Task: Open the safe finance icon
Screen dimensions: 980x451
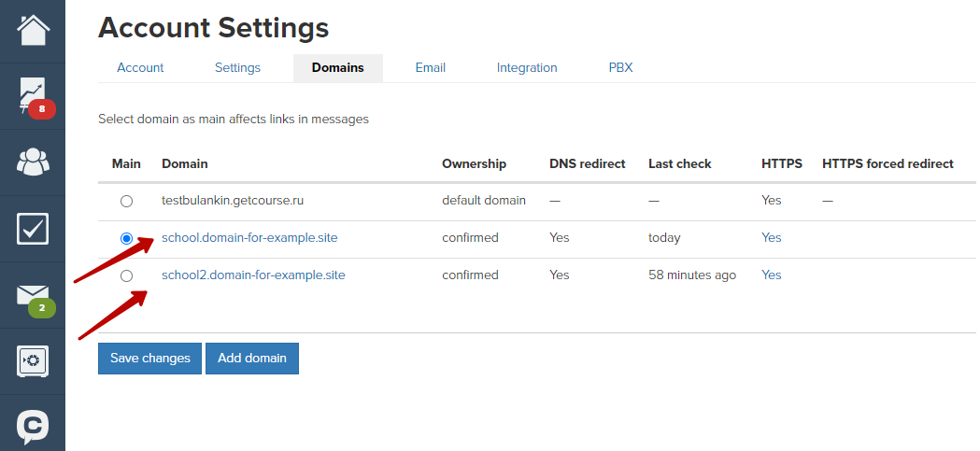Action: pyautogui.click(x=33, y=361)
